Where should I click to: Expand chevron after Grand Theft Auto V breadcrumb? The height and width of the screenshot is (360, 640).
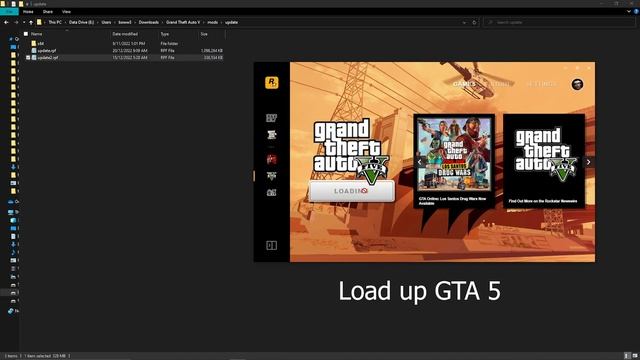[204, 22]
